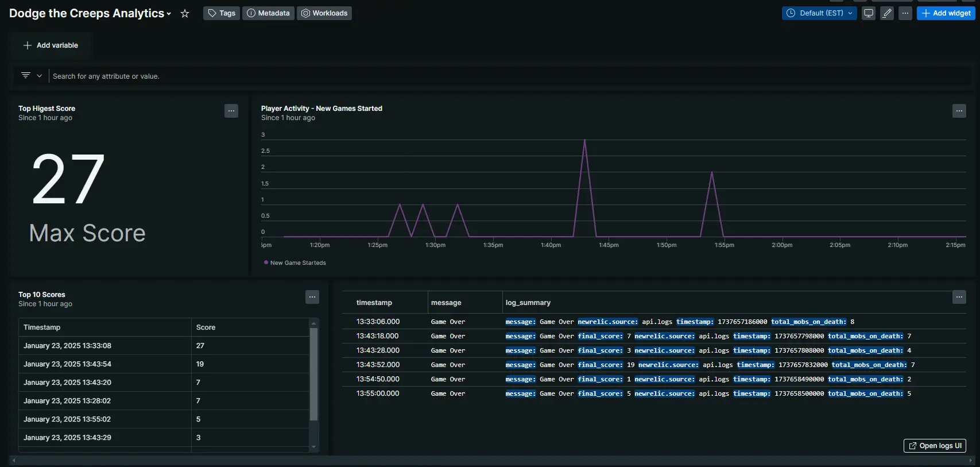
Task: Open the Metadata button
Action: tap(268, 13)
